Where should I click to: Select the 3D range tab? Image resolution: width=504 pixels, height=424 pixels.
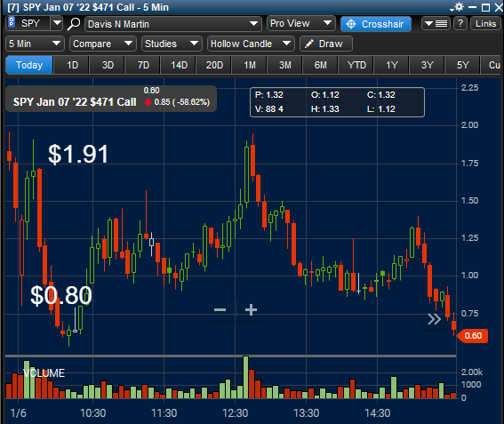click(x=108, y=65)
